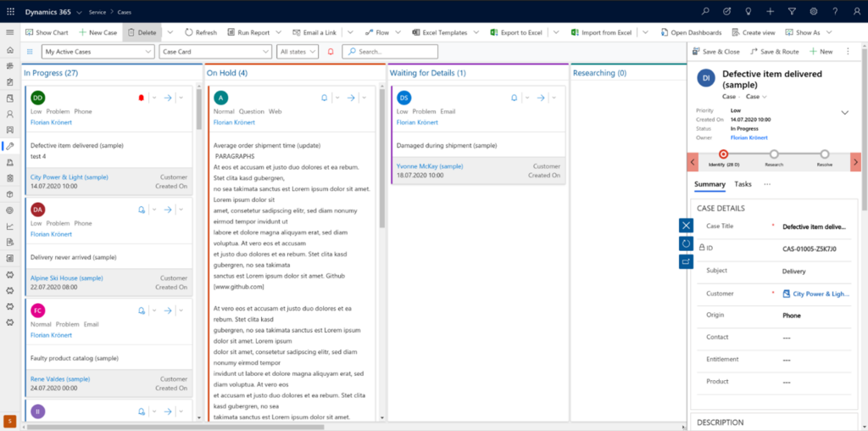Click the Refresh command button
The height and width of the screenshot is (431, 868).
201,33
